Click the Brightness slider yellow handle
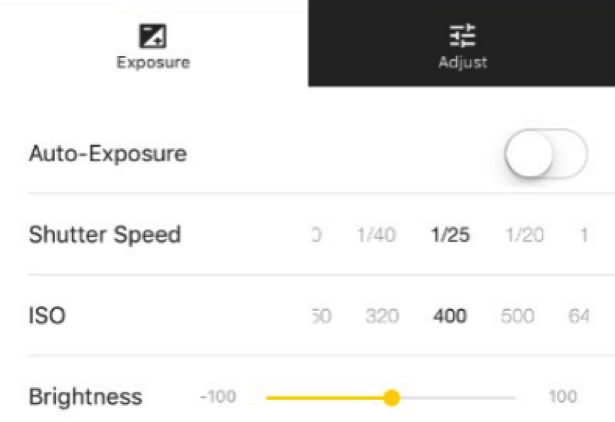 pos(391,398)
